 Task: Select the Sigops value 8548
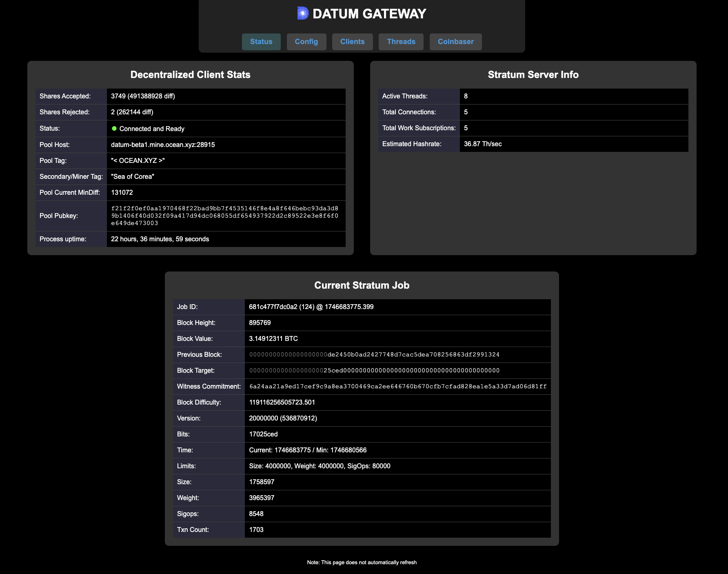coord(256,514)
